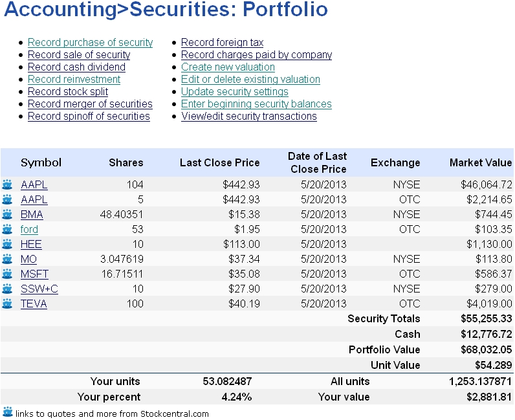This screenshot has height=420, width=515.
Task: Open Stockcentral quote icon for AAPL NYSE row
Action: pyautogui.click(x=7, y=184)
